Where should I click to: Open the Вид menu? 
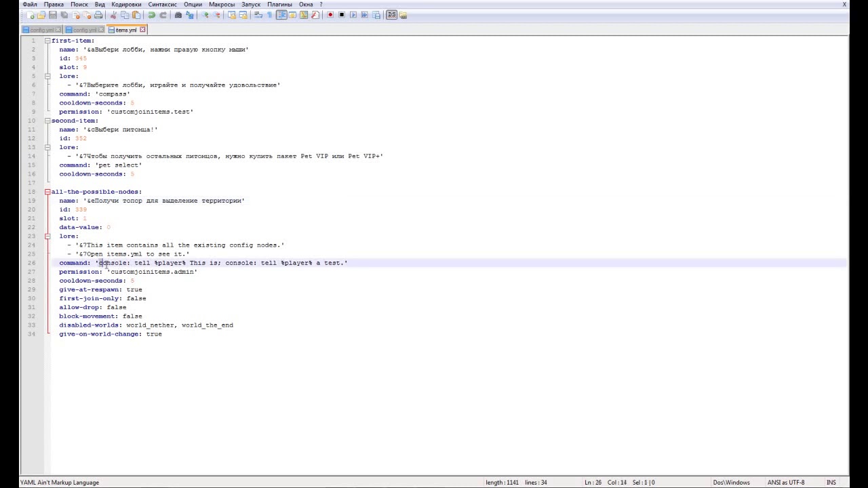pyautogui.click(x=100, y=4)
